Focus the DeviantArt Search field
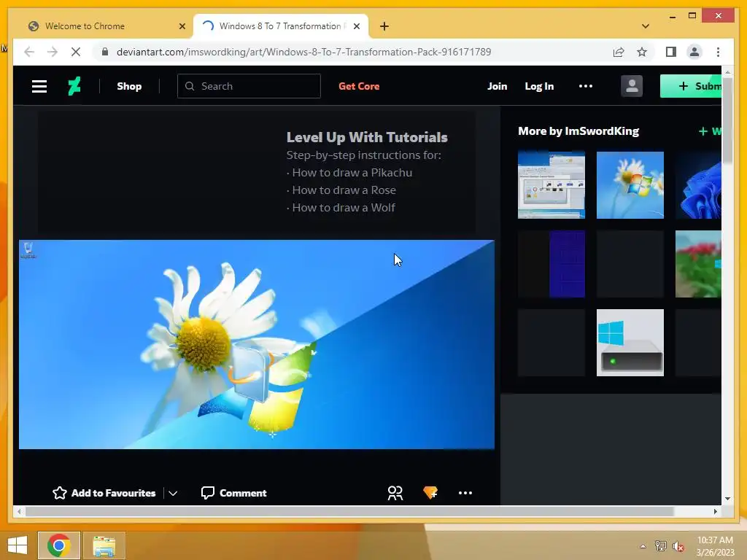The height and width of the screenshot is (560, 747). pos(249,86)
